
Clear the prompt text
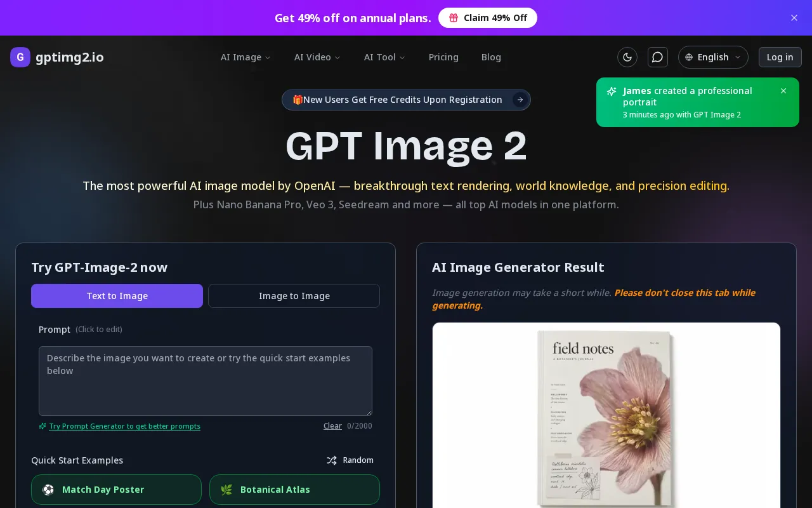(x=332, y=426)
